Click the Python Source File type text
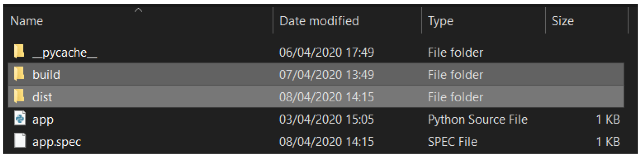Image resolution: width=644 pixels, height=159 pixels. [x=478, y=120]
